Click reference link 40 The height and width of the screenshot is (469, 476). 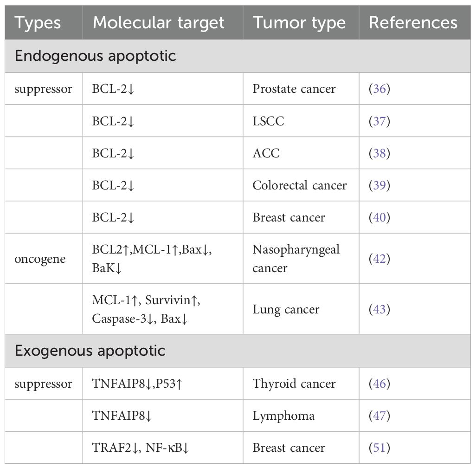380,217
